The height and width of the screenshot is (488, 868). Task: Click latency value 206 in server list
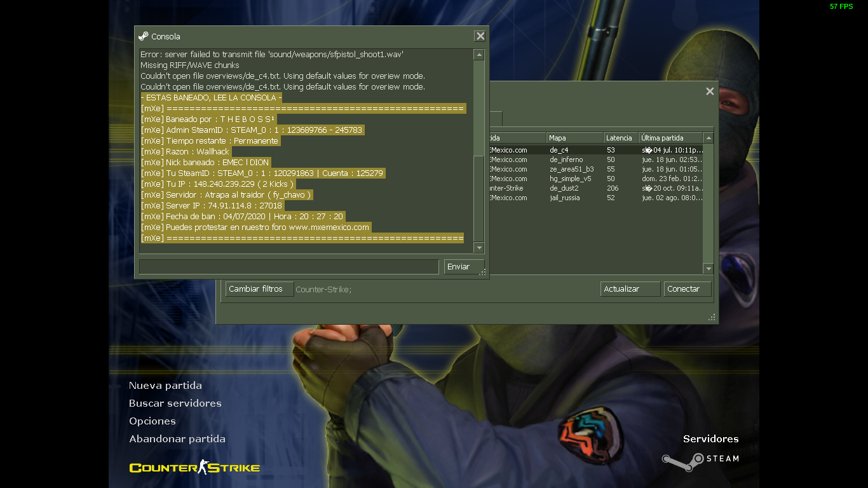click(x=613, y=188)
